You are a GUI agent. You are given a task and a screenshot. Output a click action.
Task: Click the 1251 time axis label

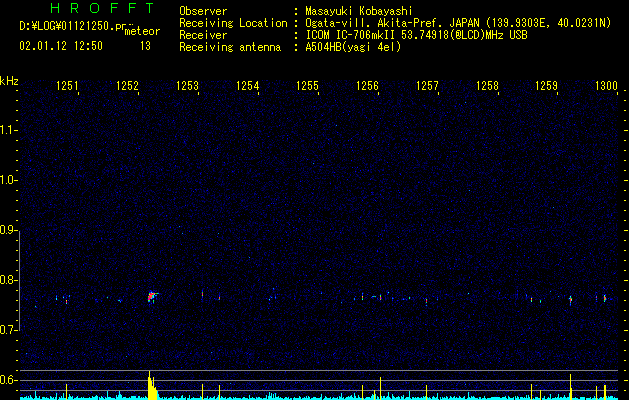pyautogui.click(x=67, y=85)
